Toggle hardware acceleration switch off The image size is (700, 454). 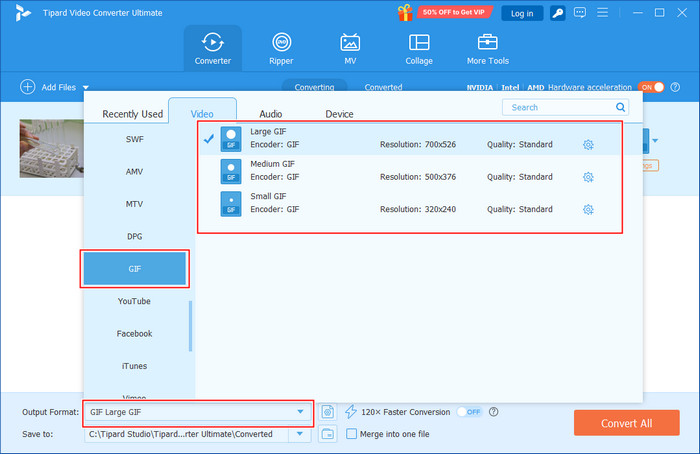coord(651,87)
